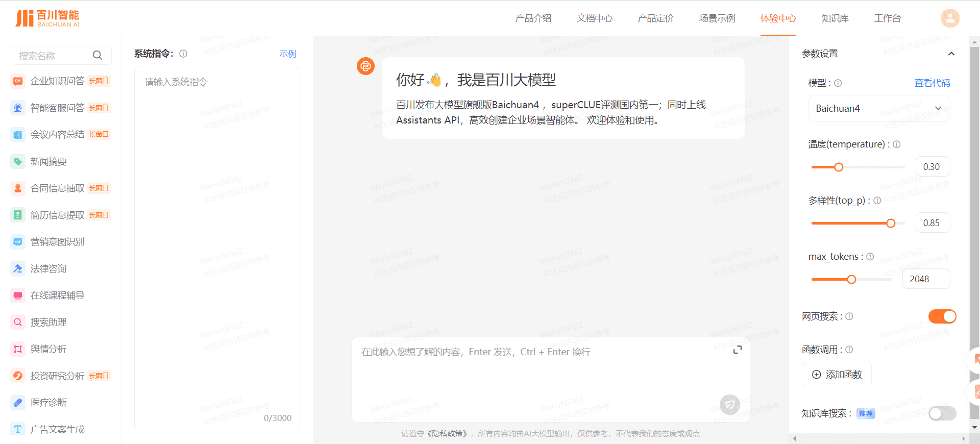980x444 pixels.
Task: Click the 查看代码 link
Action: 932,83
